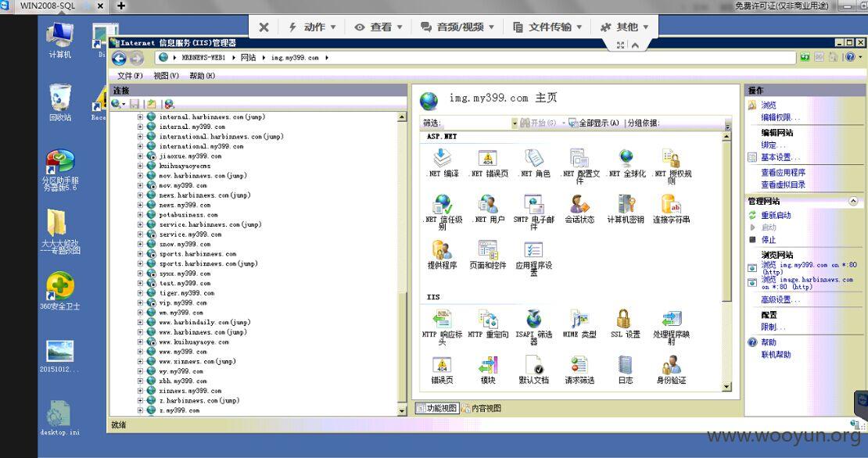
Task: Expand the potabusiness.com site node
Action: point(140,215)
